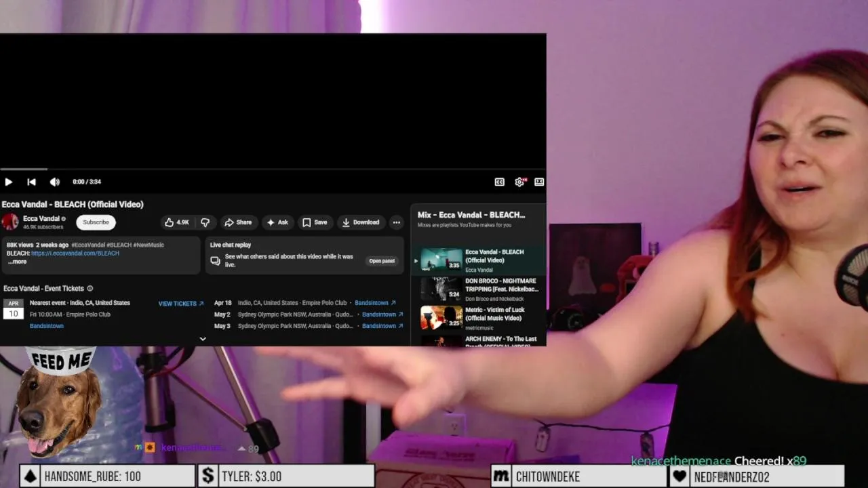The image size is (868, 488).
Task: Open Bandsintown link for May 2 event
Action: (x=383, y=314)
